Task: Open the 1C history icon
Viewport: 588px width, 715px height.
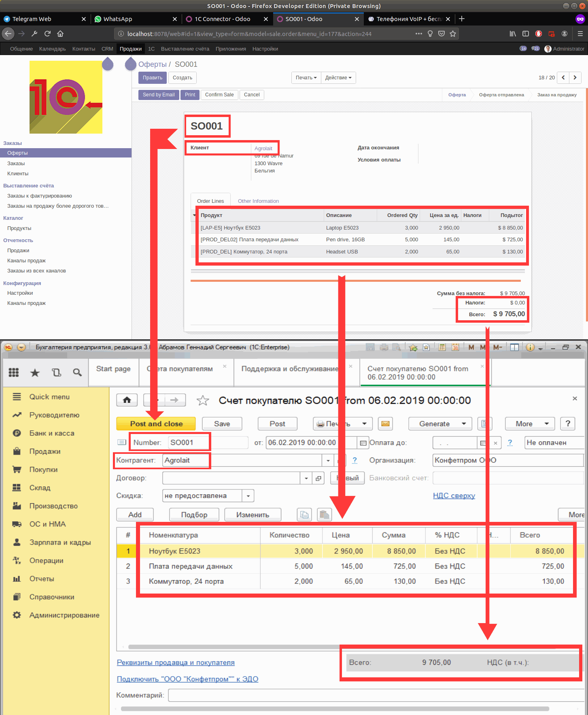Action: point(57,372)
